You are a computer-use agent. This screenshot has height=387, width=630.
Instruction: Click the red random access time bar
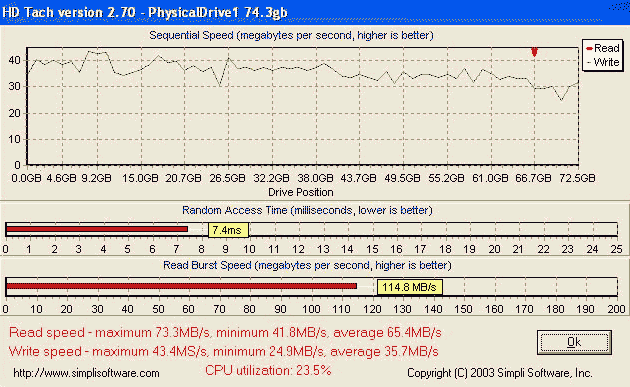(97, 229)
